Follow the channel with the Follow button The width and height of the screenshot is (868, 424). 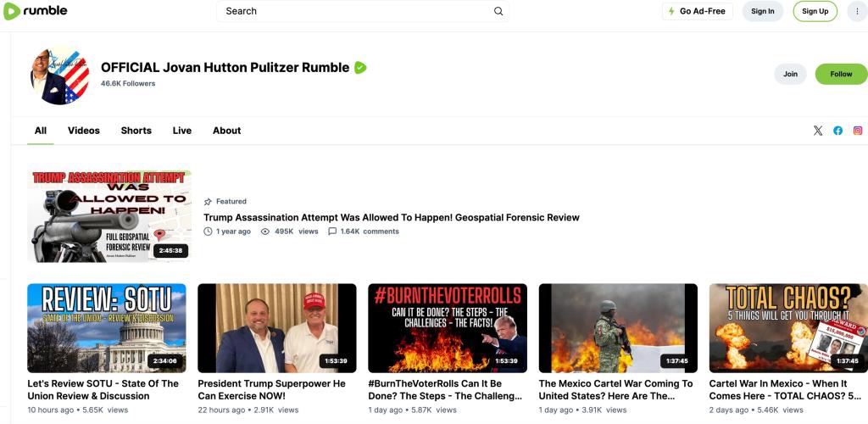click(841, 74)
